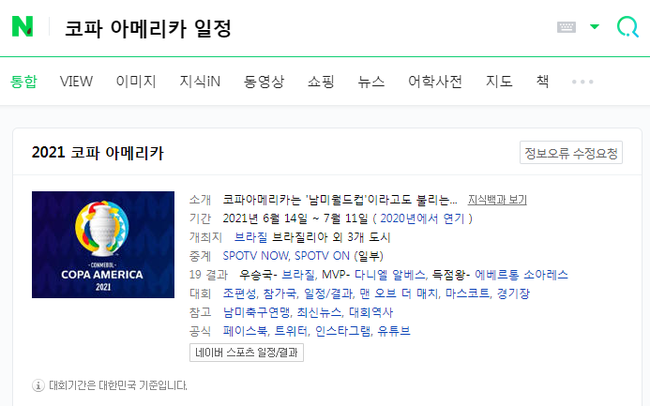Viewport: 650px width, 406px height.
Task: Click the info icon beside 대회기간 notice
Action: (x=38, y=385)
